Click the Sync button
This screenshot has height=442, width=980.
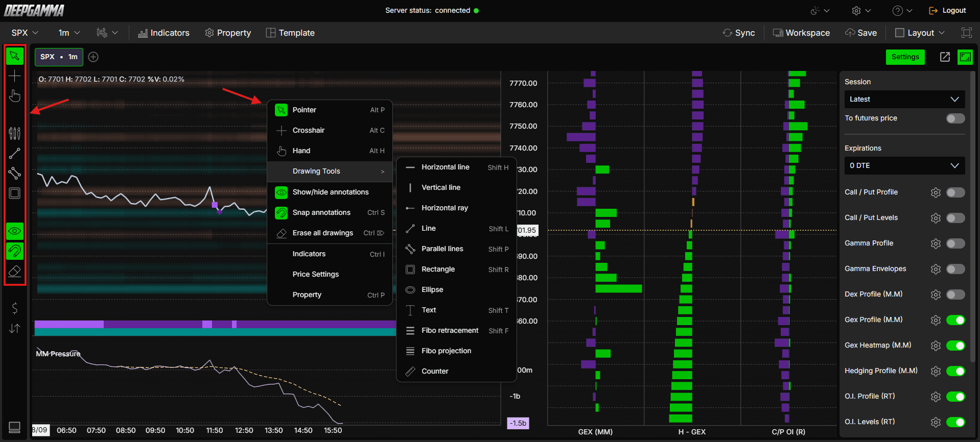point(739,33)
